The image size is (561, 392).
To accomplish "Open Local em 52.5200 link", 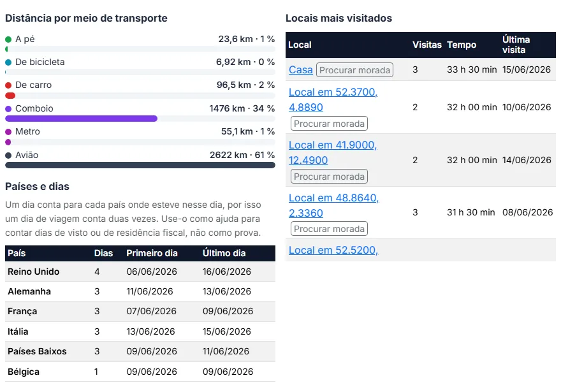I will pos(333,250).
